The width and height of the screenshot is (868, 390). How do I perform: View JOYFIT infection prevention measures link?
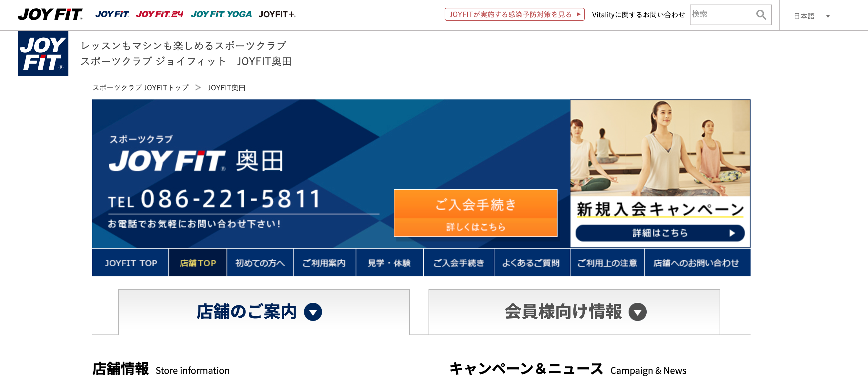point(514,15)
